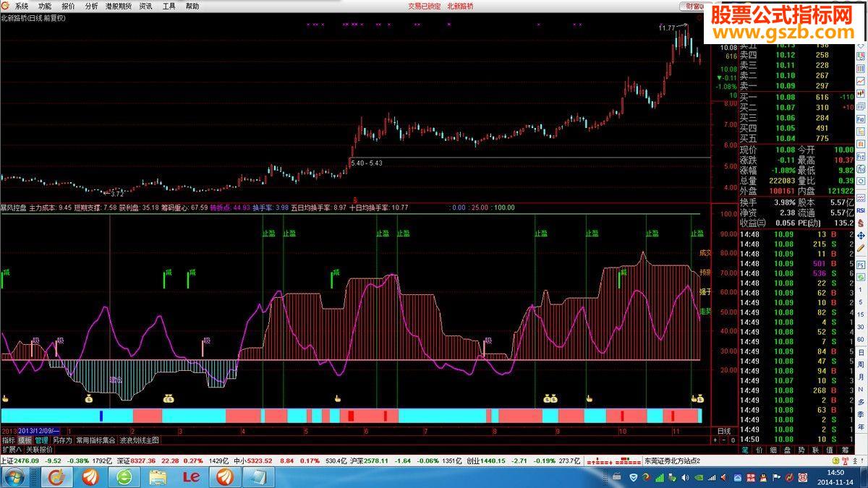Select the 模板 tab

[x=25, y=440]
